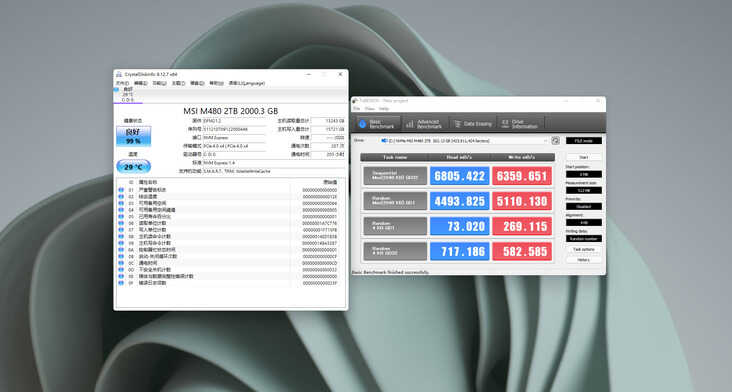
Task: Open the Measurement size dropdown
Action: [584, 190]
